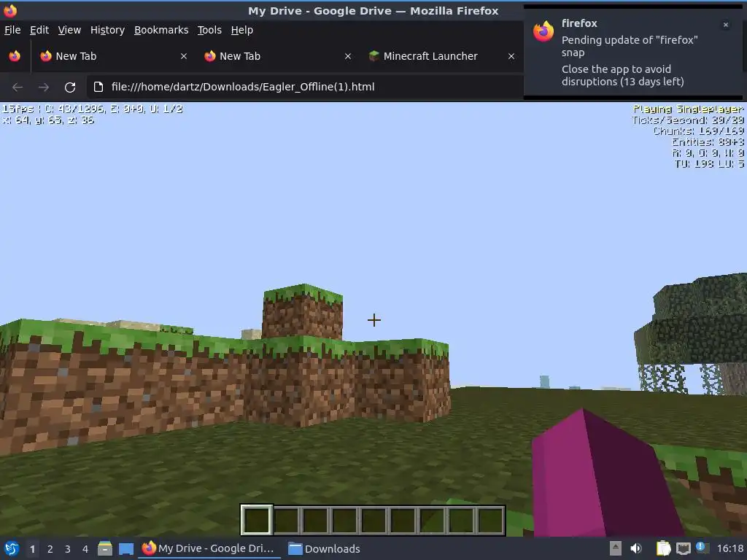
Task: Open Firefox View pinned icon
Action: [x=15, y=56]
